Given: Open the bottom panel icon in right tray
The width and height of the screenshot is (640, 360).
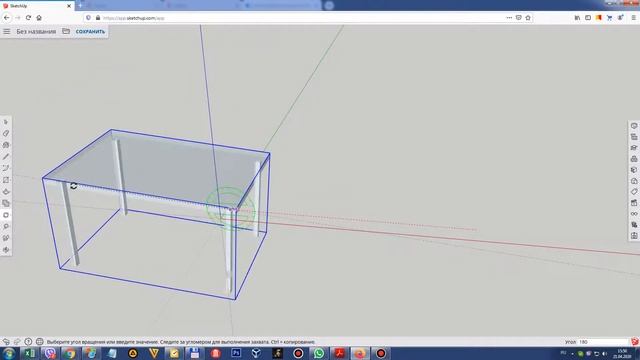Looking at the screenshot, I should click(x=634, y=236).
